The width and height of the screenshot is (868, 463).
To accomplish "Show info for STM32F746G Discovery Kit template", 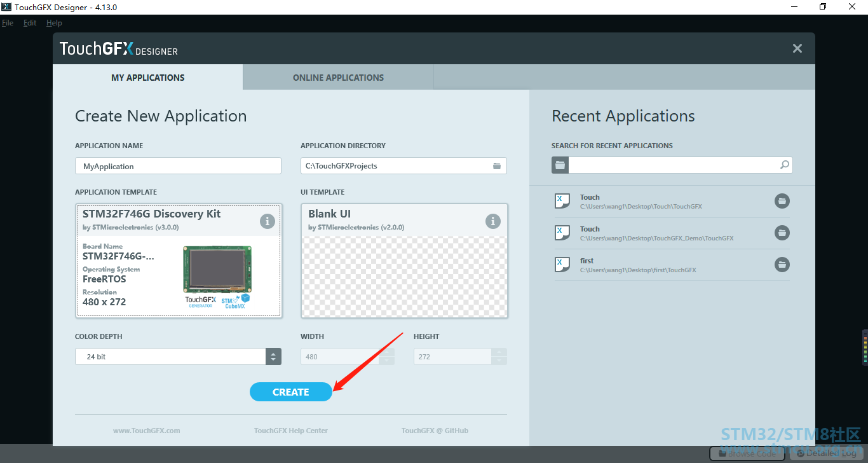I will [268, 221].
